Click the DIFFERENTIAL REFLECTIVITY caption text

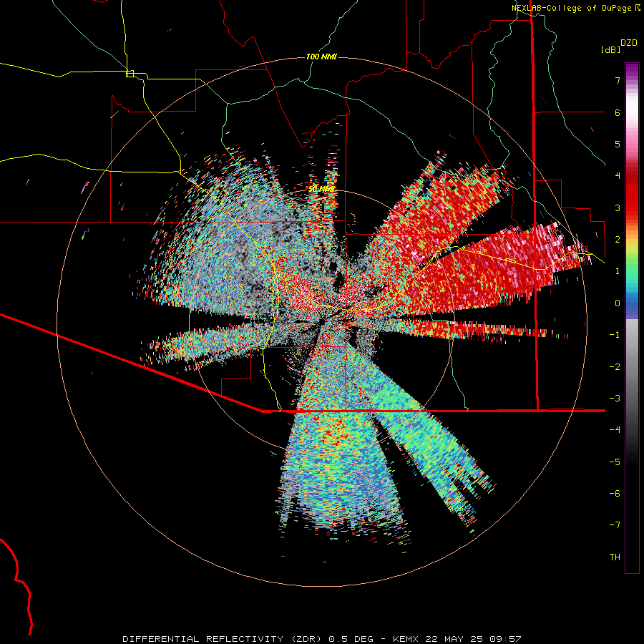[x=203, y=639]
